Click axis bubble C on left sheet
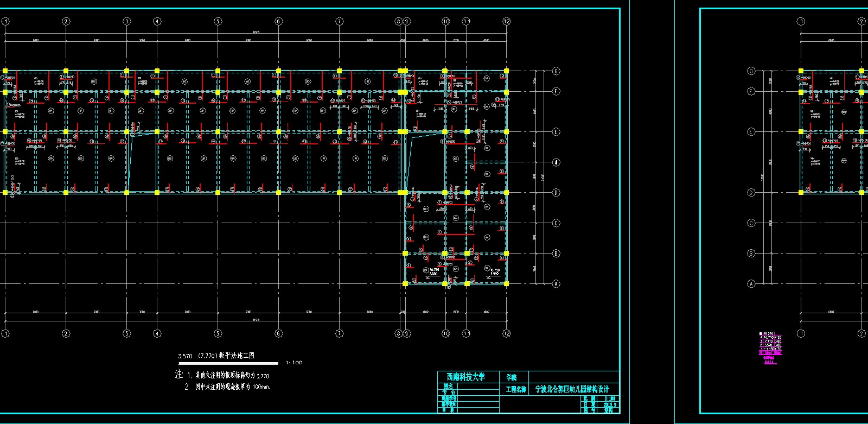The width and height of the screenshot is (868, 424). 556,223
